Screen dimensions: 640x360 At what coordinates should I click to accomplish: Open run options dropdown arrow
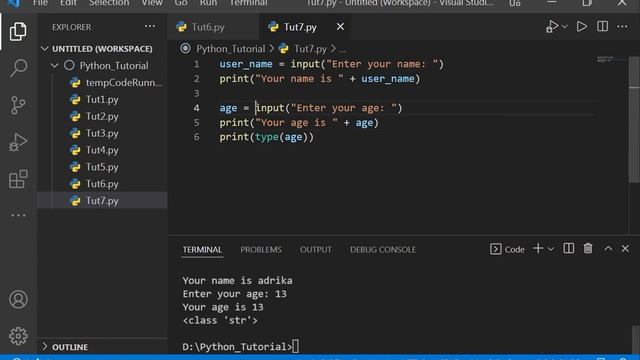coord(564,27)
